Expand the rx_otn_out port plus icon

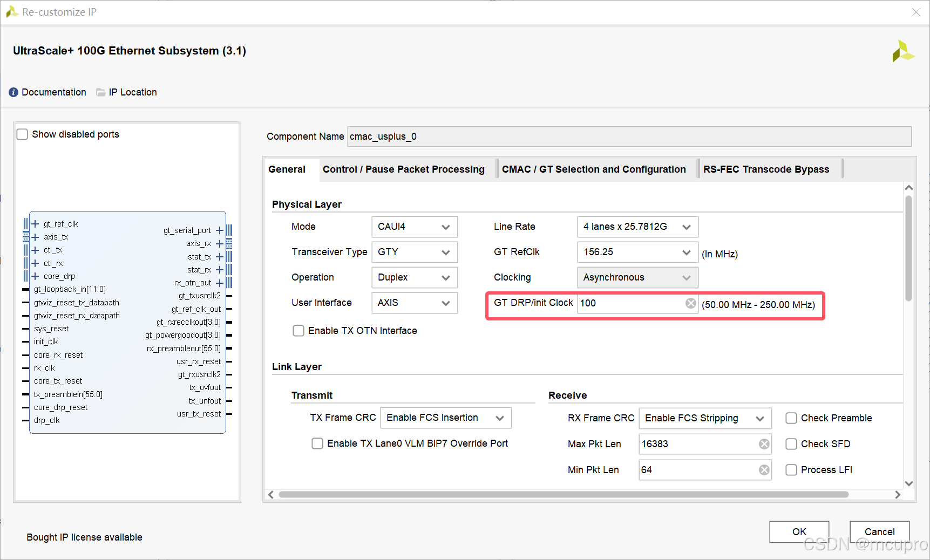(x=220, y=283)
